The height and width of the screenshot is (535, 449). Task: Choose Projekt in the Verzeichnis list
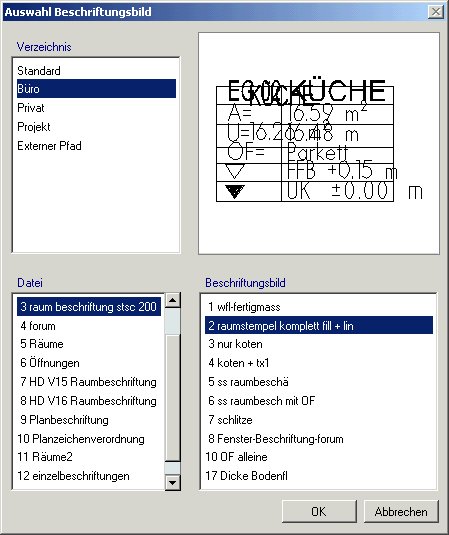(x=34, y=127)
